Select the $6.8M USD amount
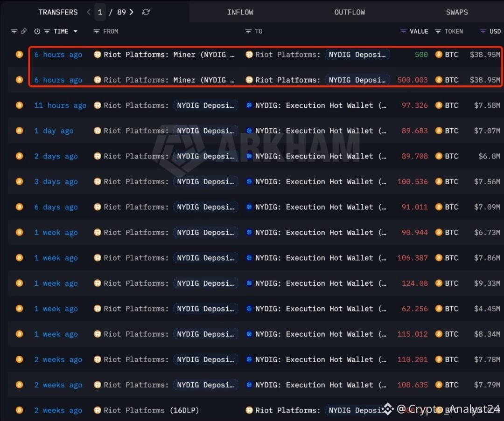504x421 pixels. click(x=489, y=156)
